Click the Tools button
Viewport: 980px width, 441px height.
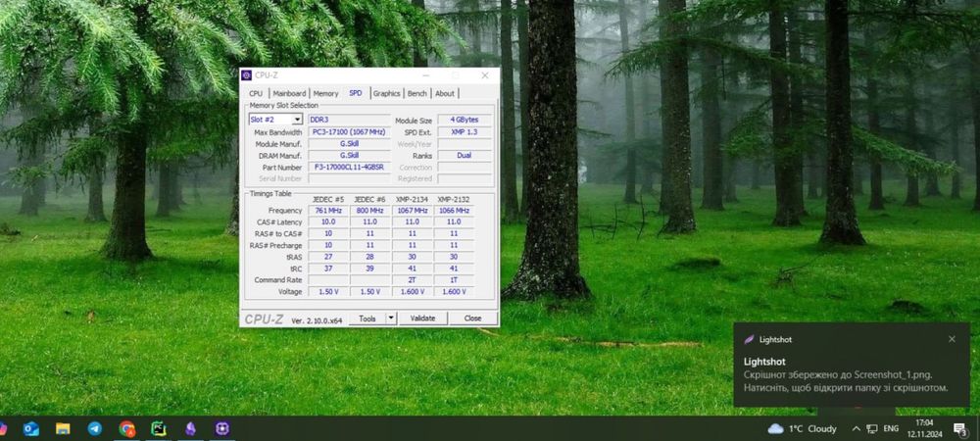(367, 318)
